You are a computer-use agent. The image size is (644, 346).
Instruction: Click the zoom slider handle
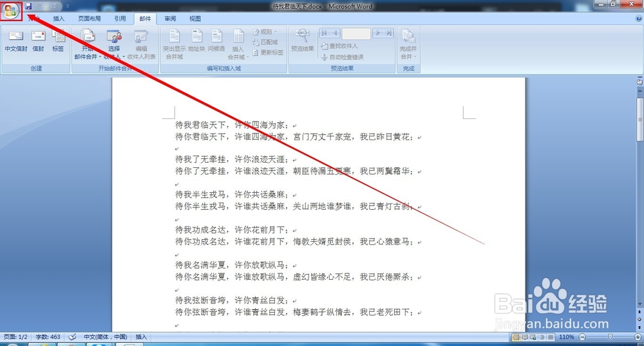click(x=610, y=337)
